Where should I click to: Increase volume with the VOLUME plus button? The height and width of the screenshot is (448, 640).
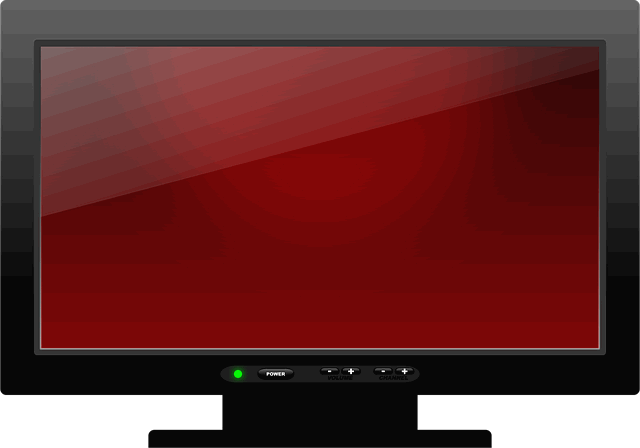pos(351,371)
